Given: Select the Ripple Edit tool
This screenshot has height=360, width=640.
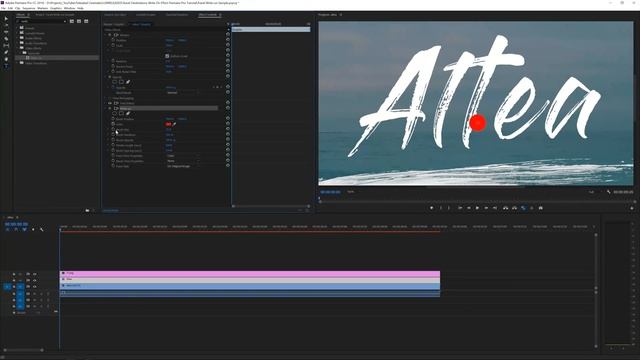Looking at the screenshot, I should click(x=6, y=32).
